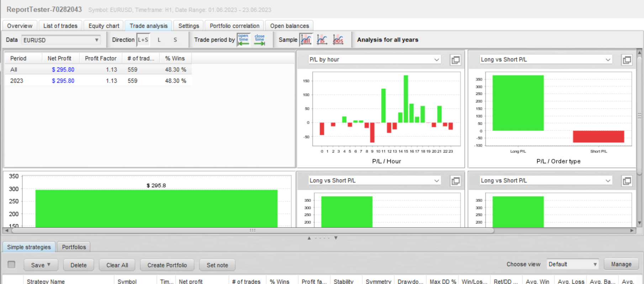Click $ 295.80 net profit in All row

[63, 70]
